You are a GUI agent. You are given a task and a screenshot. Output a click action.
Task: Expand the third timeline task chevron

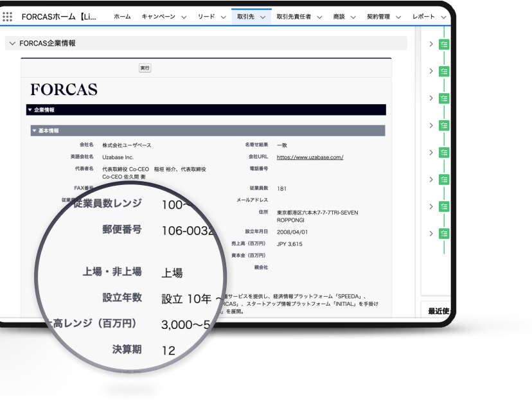[431, 98]
